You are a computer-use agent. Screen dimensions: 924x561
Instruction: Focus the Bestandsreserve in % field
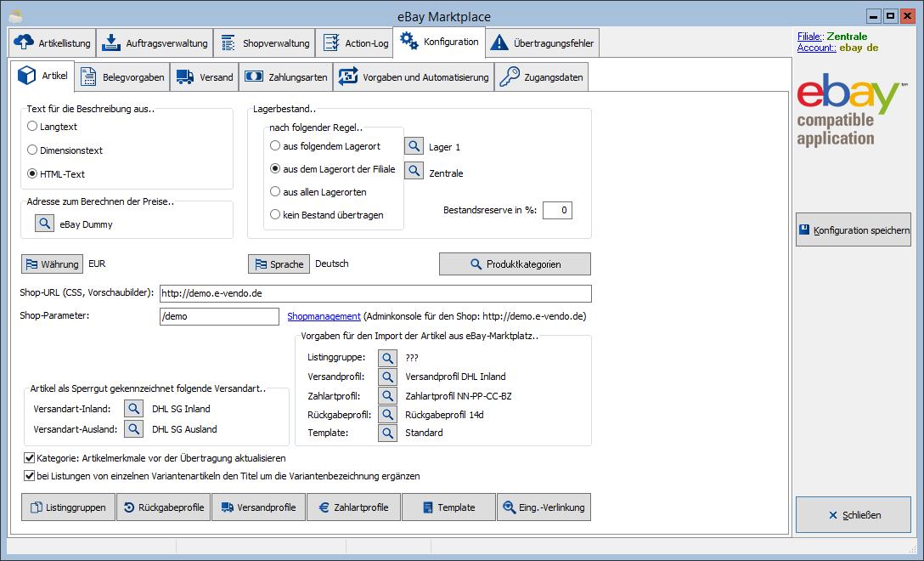point(557,210)
